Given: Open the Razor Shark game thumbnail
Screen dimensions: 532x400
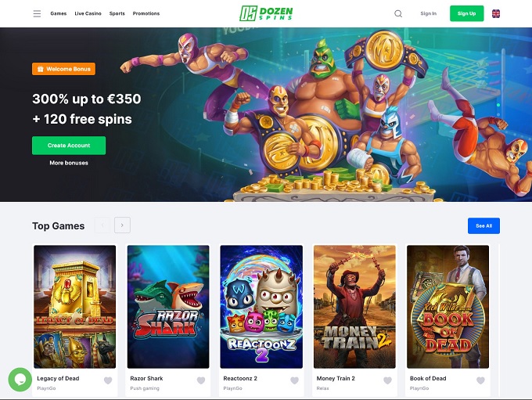Looking at the screenshot, I should tap(168, 307).
